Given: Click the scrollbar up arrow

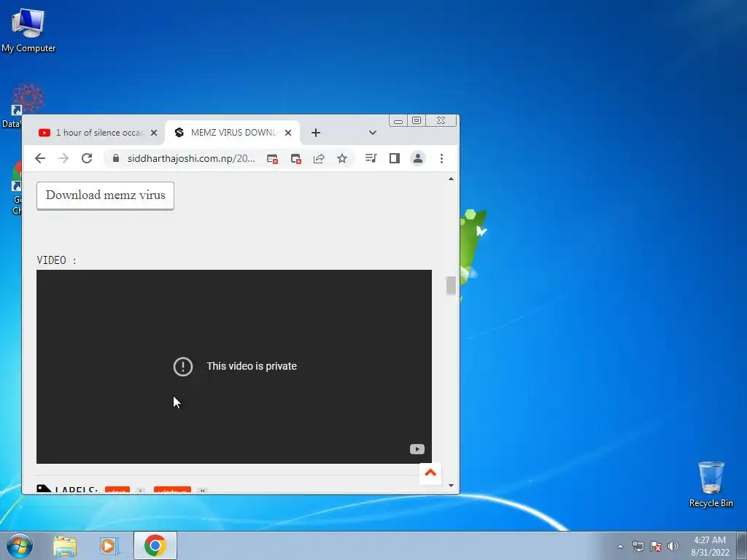Looking at the screenshot, I should [x=451, y=179].
